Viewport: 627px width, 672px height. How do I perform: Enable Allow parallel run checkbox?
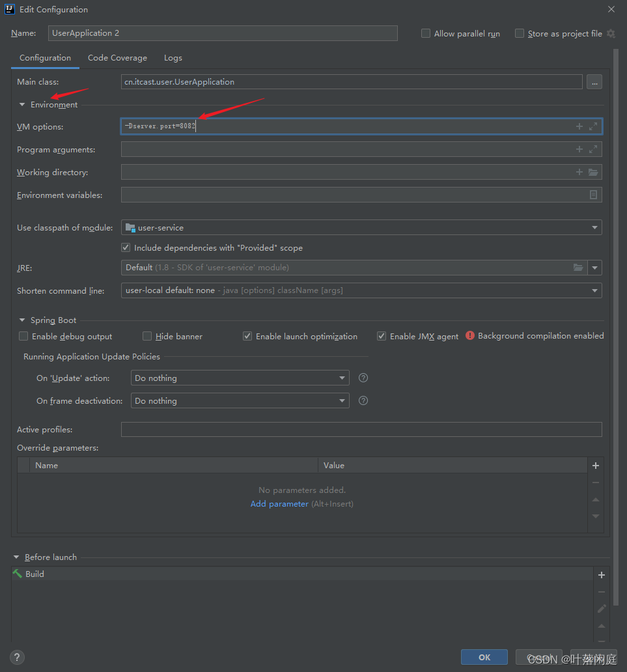click(x=426, y=33)
